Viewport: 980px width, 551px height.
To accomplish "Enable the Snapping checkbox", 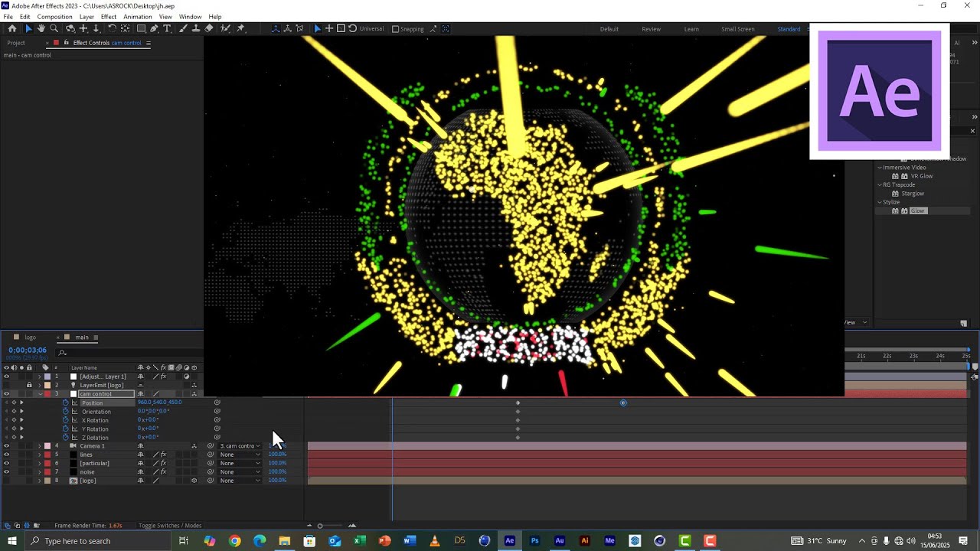I will click(395, 29).
